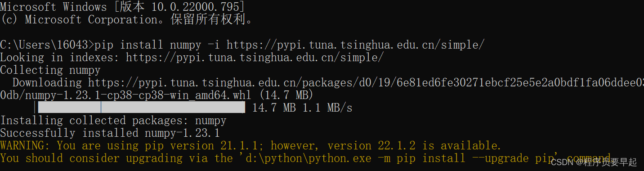Click the CSDN watermark text
Screen dimensions: 644x171
click(x=594, y=162)
